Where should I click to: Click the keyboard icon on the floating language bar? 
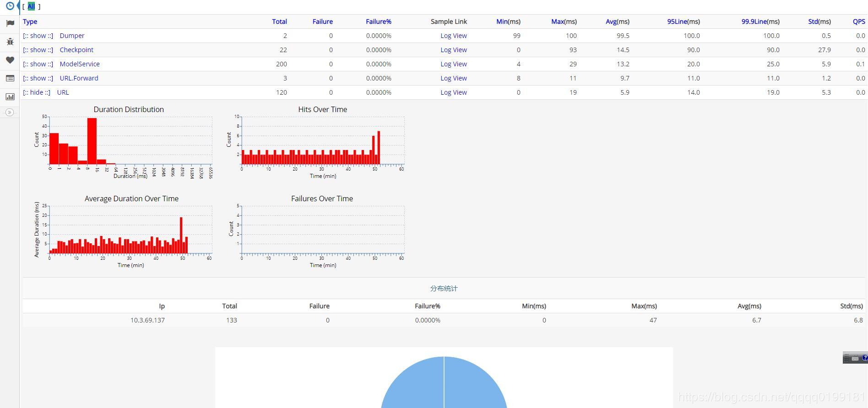pyautogui.click(x=855, y=358)
